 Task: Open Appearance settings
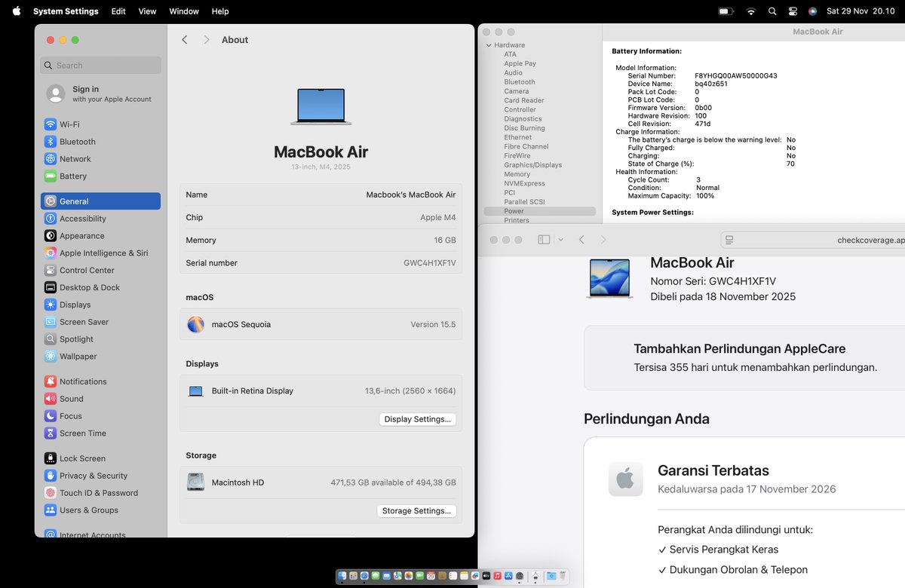pyautogui.click(x=100, y=236)
